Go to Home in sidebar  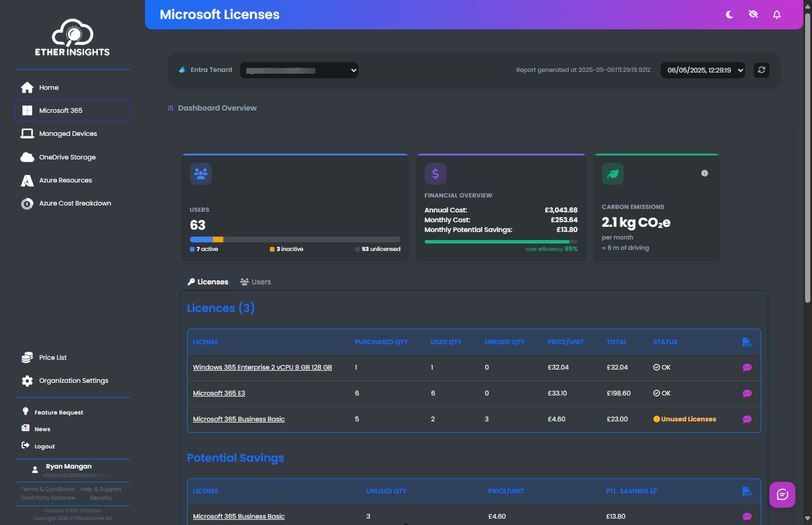coord(73,87)
